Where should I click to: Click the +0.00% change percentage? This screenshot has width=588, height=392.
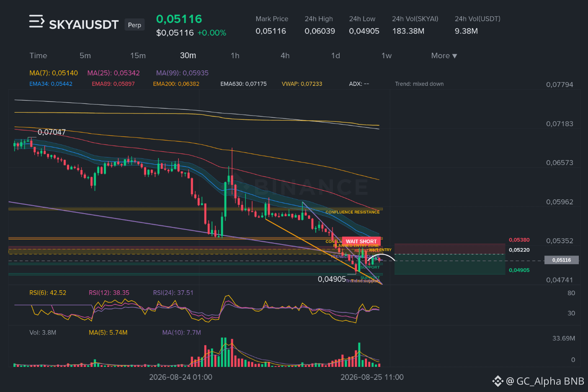click(x=212, y=33)
